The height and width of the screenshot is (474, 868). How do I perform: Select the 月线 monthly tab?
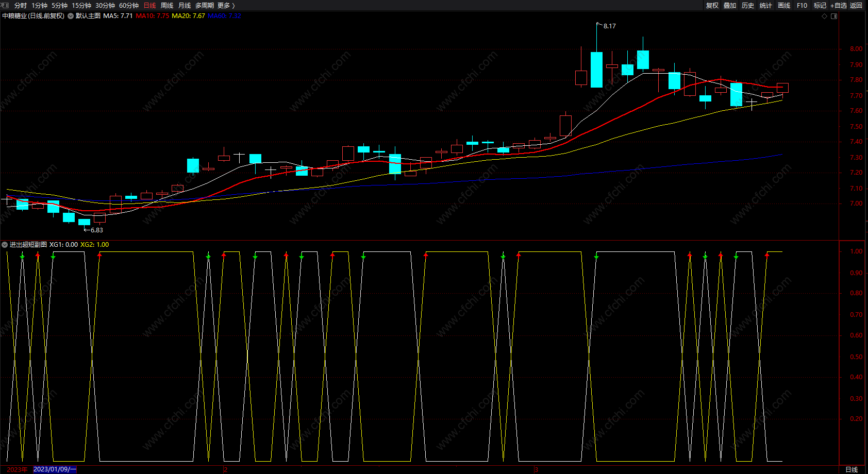pyautogui.click(x=185, y=6)
